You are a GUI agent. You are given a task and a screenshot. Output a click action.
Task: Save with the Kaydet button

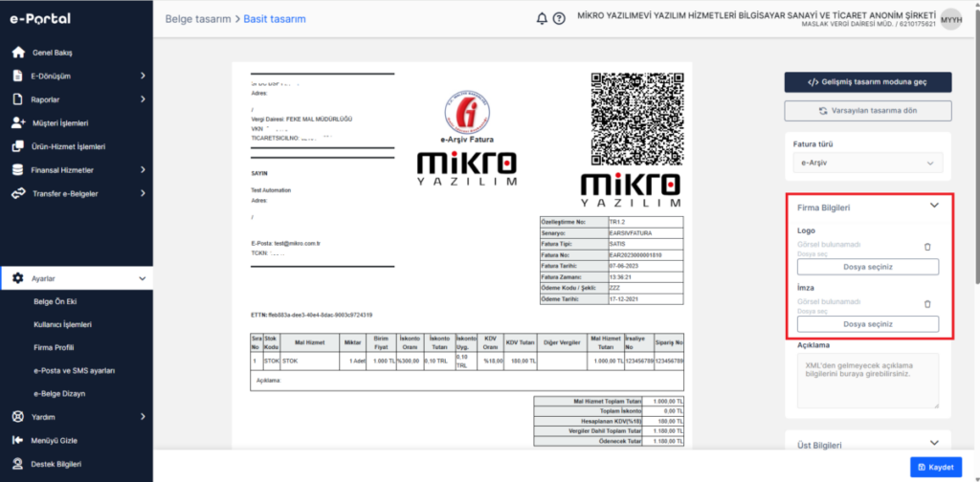[936, 467]
